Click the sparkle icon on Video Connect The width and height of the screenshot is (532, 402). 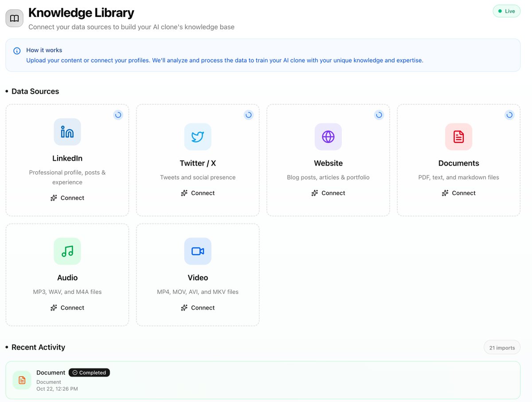coord(184,307)
